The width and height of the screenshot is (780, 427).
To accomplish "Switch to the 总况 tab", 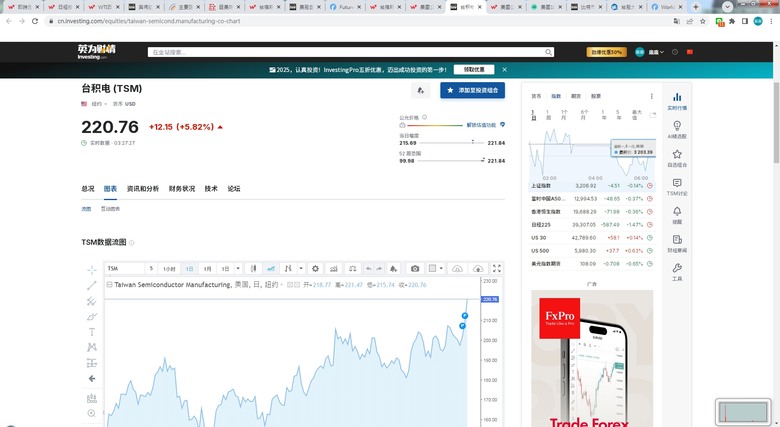I will point(88,189).
